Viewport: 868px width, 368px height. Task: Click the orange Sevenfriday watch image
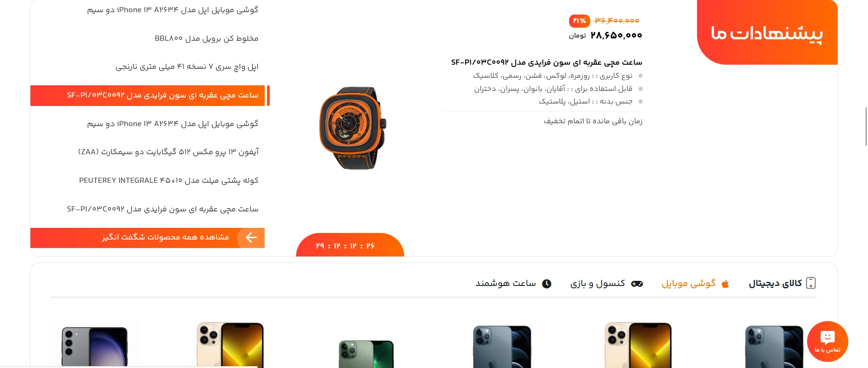353,128
